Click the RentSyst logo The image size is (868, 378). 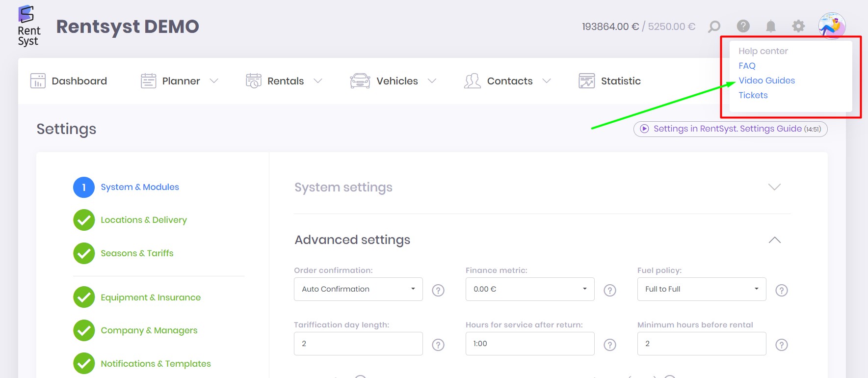(x=28, y=27)
